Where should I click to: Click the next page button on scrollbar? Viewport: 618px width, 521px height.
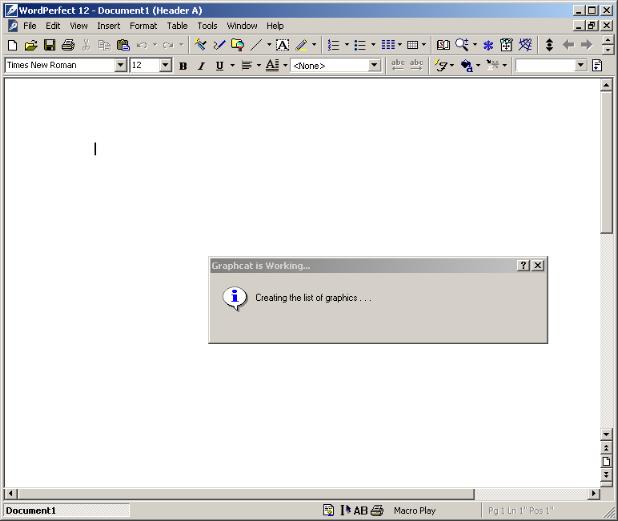(606, 474)
